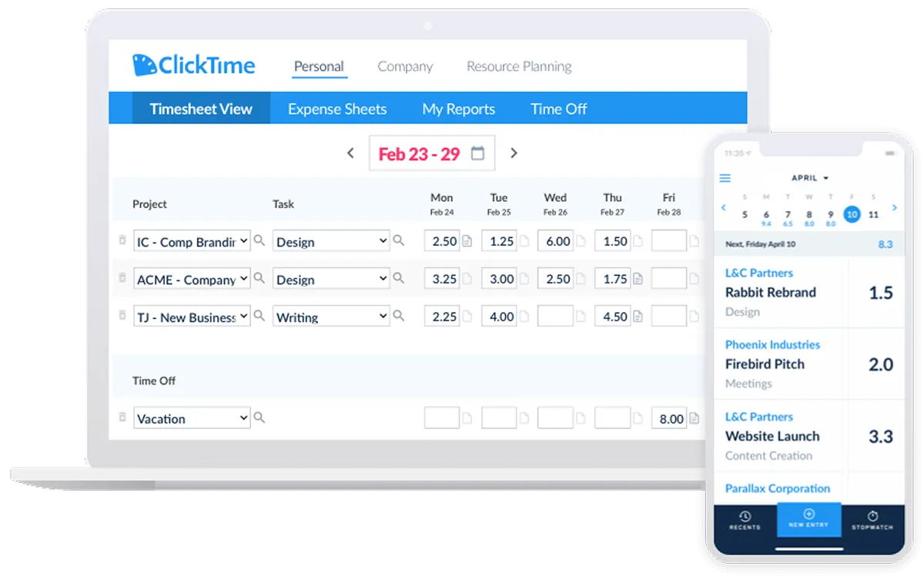Expand the APRIL month selector on phone

810,178
